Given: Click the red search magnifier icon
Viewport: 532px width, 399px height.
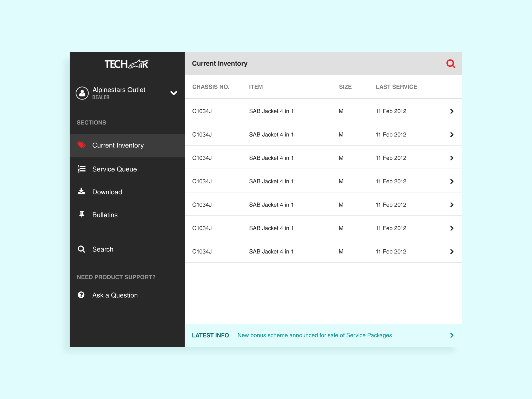Looking at the screenshot, I should pos(451,64).
